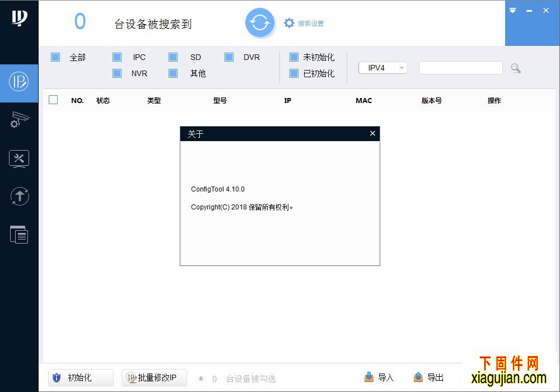Open the camera device configuration section
Screen dimensions: 560x392
coord(19,120)
